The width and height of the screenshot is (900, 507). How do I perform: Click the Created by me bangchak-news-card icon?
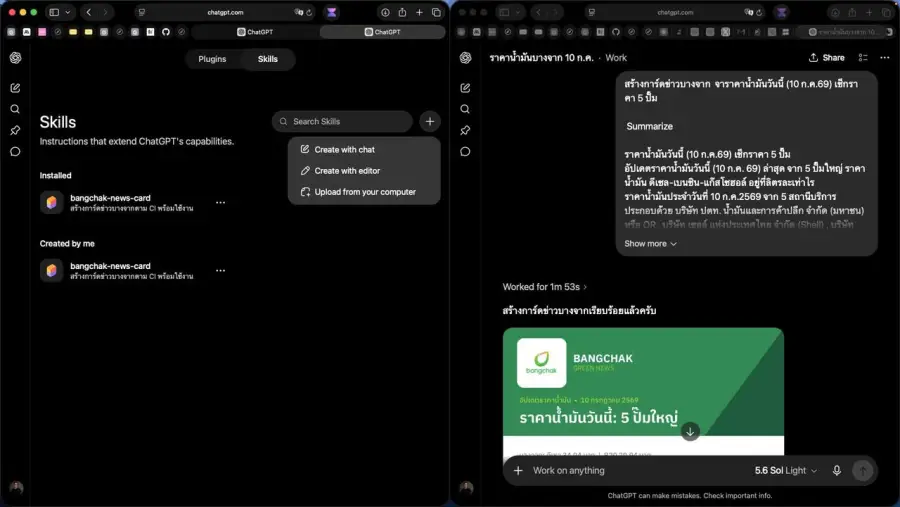(x=52, y=270)
